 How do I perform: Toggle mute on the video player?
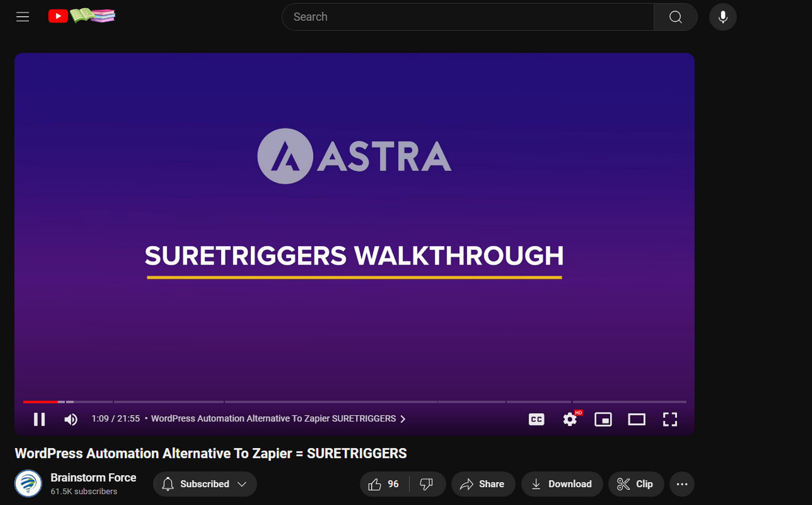[x=71, y=419]
